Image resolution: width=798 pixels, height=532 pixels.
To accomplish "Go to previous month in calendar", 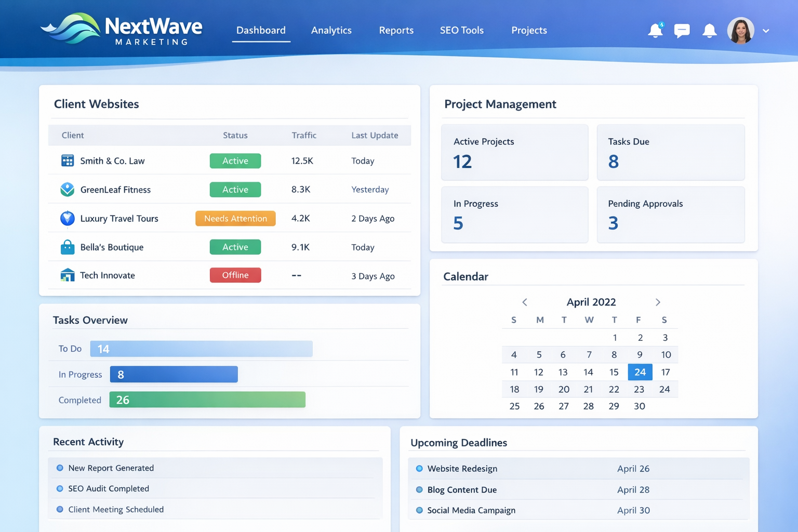I will pos(525,302).
